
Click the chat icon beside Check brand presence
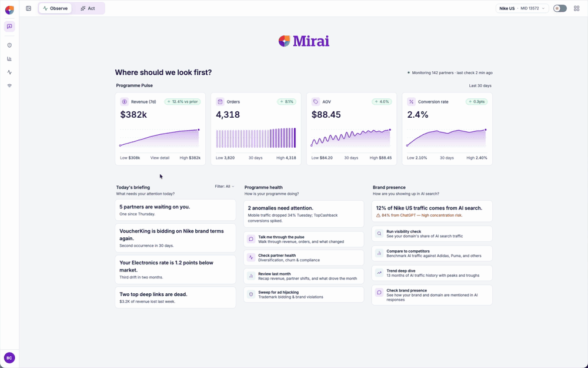(x=379, y=293)
